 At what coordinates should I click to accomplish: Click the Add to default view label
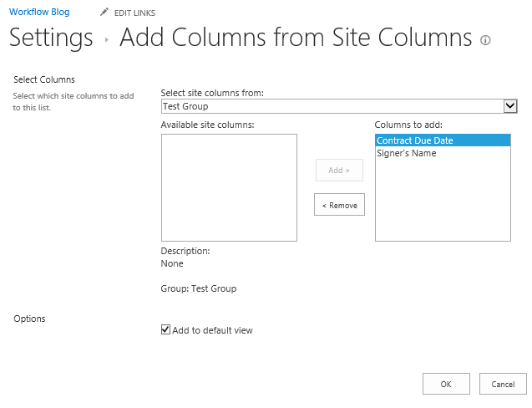pyautogui.click(x=212, y=330)
